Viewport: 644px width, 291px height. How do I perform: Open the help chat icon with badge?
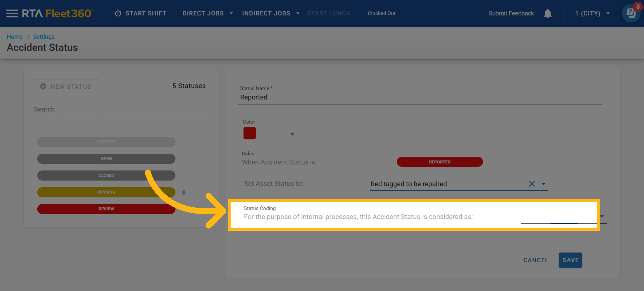click(631, 13)
